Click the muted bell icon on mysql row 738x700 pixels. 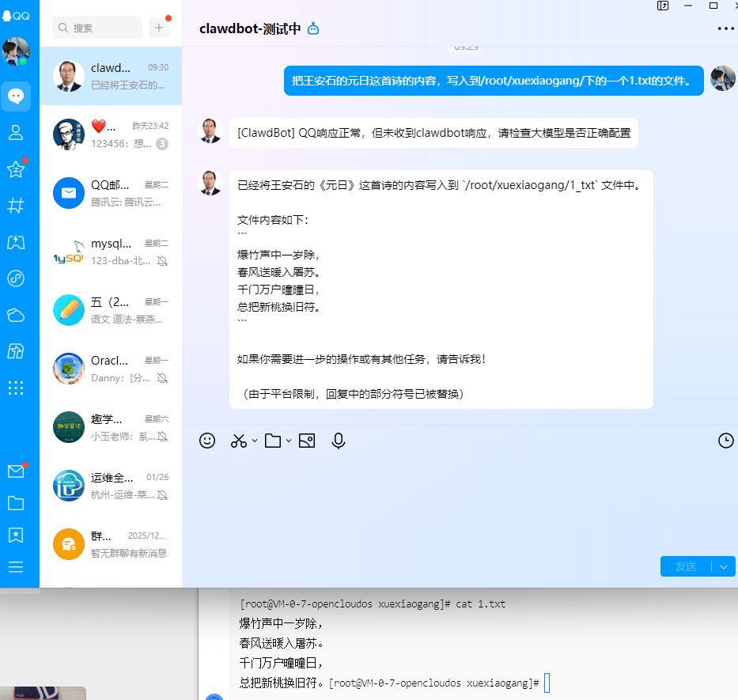click(162, 261)
